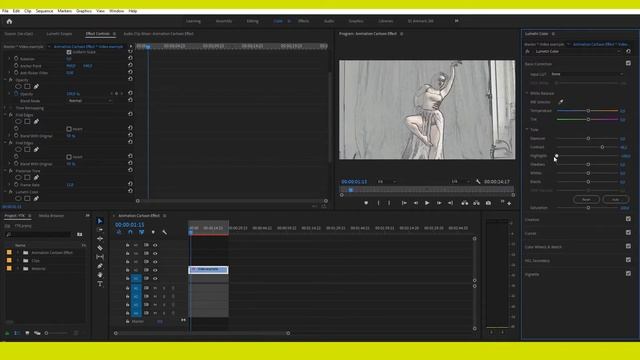Toggle Snap in timeline
The image size is (640, 360).
(x=130, y=232)
